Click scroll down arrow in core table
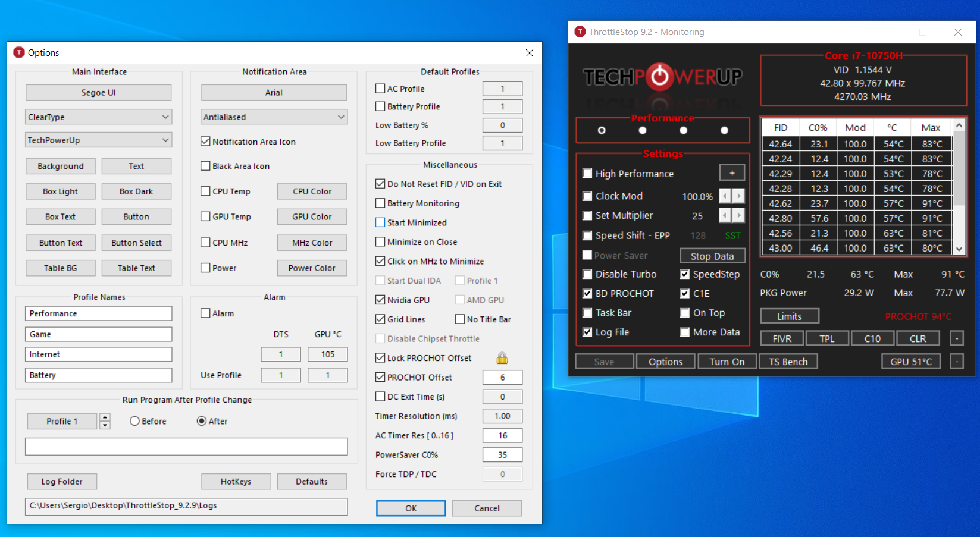This screenshot has height=537, width=980. point(959,249)
